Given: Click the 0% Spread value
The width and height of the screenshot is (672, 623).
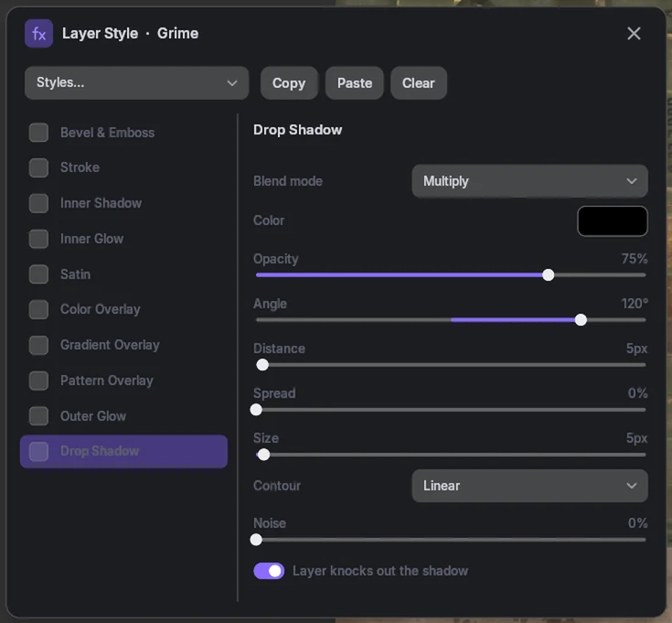Looking at the screenshot, I should click(x=637, y=393).
